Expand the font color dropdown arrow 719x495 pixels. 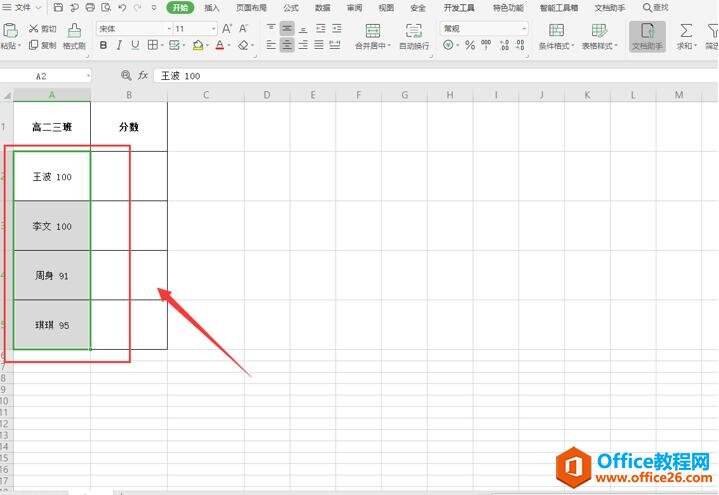pos(229,45)
